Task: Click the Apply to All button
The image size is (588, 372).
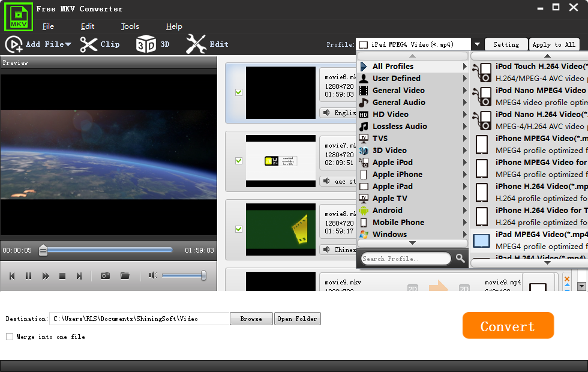Action: (554, 44)
